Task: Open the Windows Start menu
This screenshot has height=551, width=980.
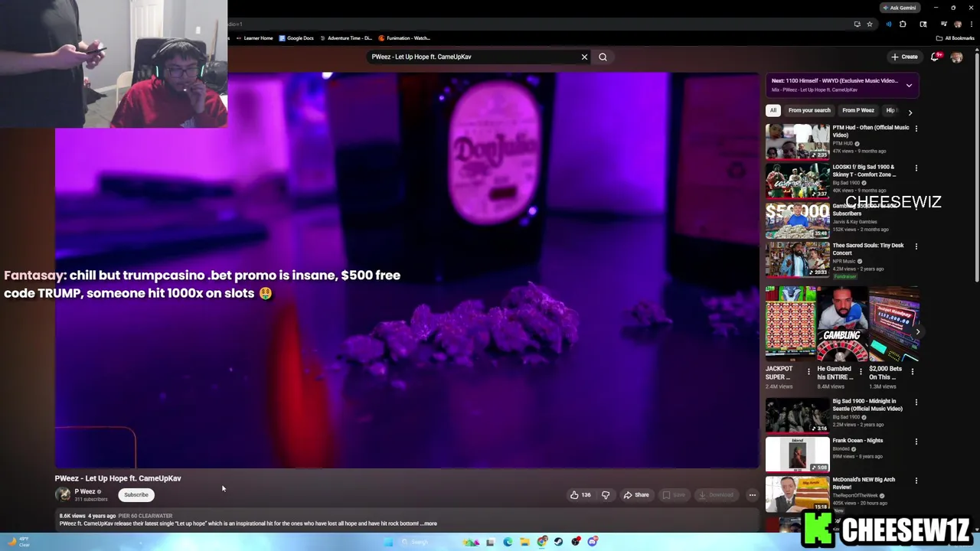Action: 388,542
